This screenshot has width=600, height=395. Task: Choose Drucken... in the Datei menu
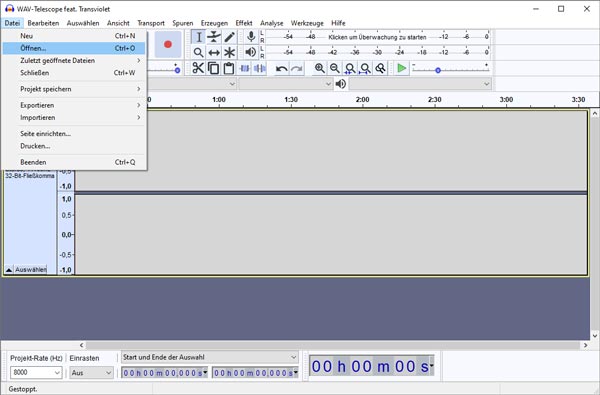click(x=74, y=146)
